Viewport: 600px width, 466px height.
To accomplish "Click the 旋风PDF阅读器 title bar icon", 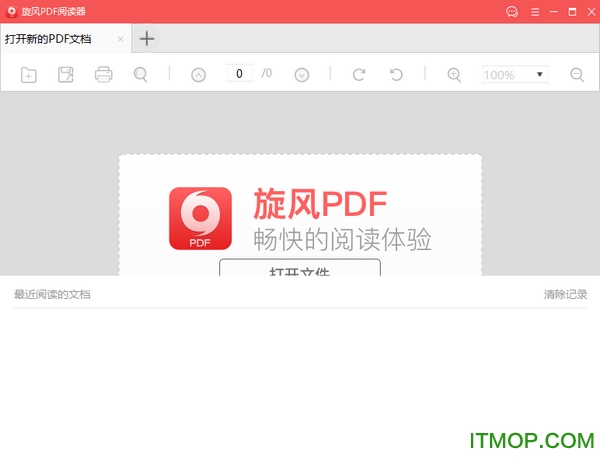I will (x=12, y=12).
